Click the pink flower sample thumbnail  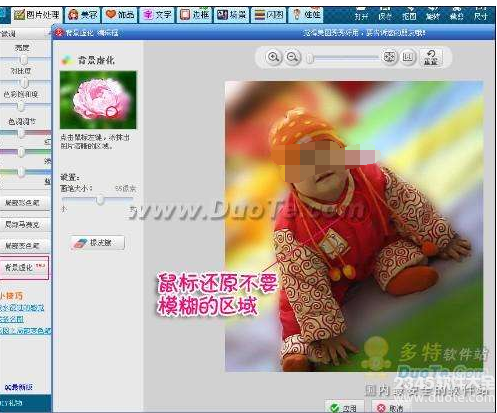98,100
